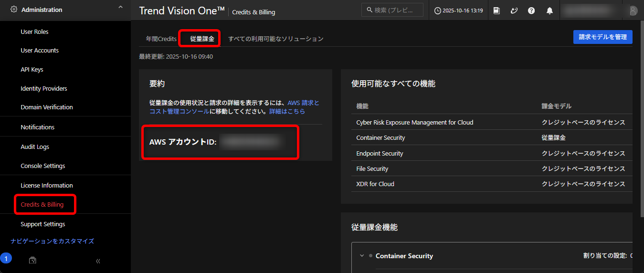Open Domain Verification page

[47, 107]
